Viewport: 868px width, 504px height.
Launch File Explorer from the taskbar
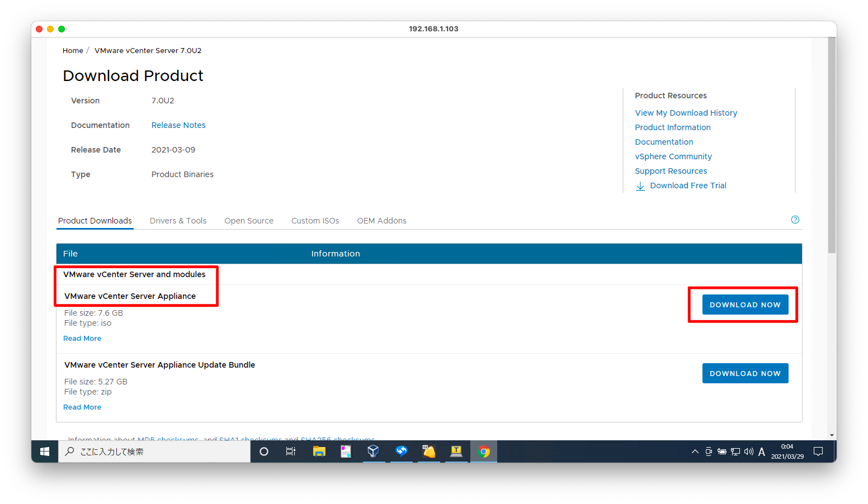tap(319, 451)
